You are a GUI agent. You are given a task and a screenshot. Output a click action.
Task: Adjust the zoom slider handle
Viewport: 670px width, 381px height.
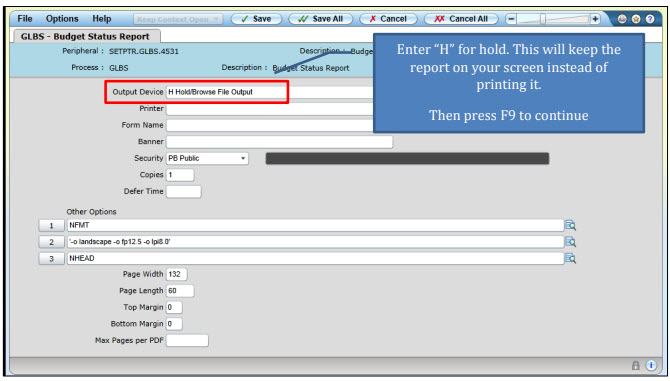[x=543, y=19]
